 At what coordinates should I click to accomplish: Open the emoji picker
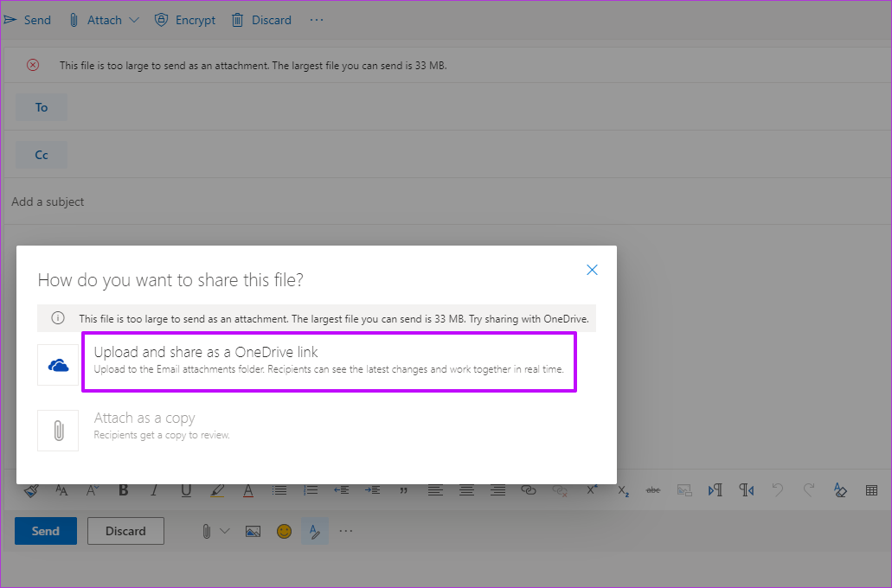click(284, 531)
